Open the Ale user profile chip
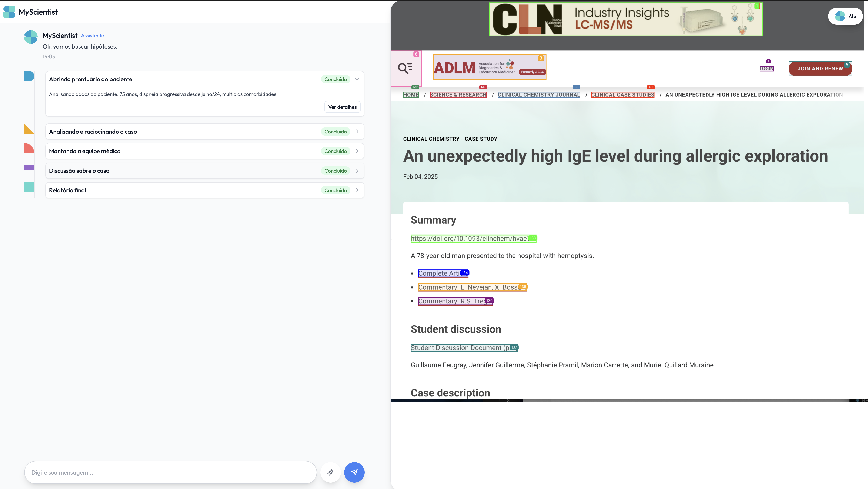The height and width of the screenshot is (489, 868). click(x=845, y=16)
